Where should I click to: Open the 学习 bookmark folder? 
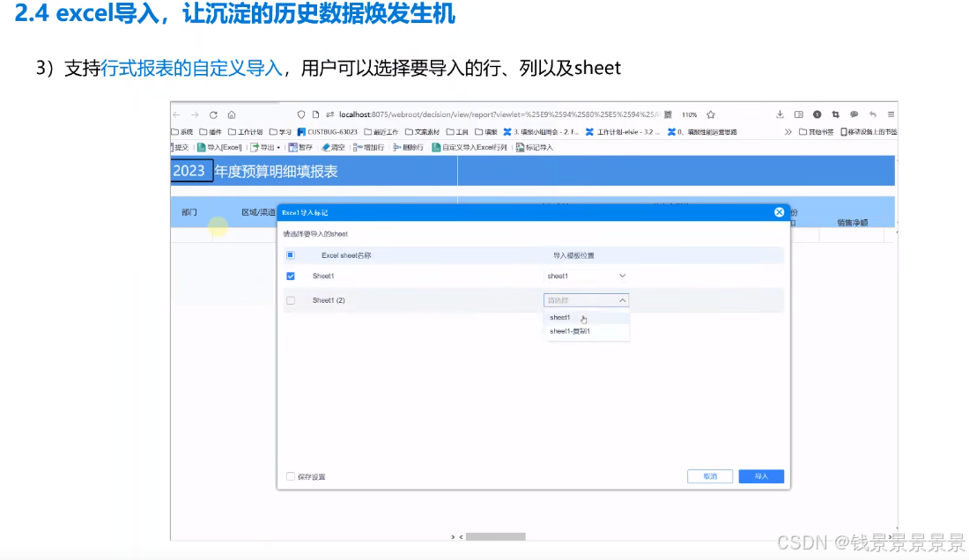[x=280, y=132]
